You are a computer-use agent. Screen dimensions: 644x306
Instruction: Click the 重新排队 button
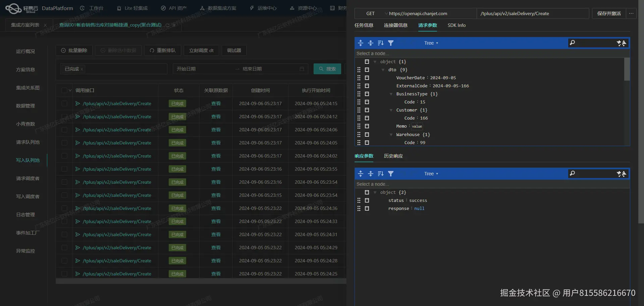tap(163, 50)
